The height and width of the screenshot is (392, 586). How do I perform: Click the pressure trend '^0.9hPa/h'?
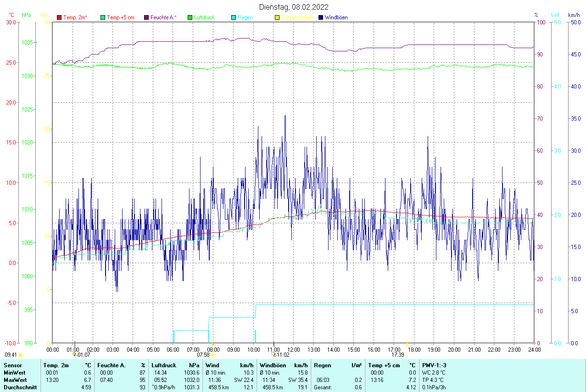click(x=163, y=387)
